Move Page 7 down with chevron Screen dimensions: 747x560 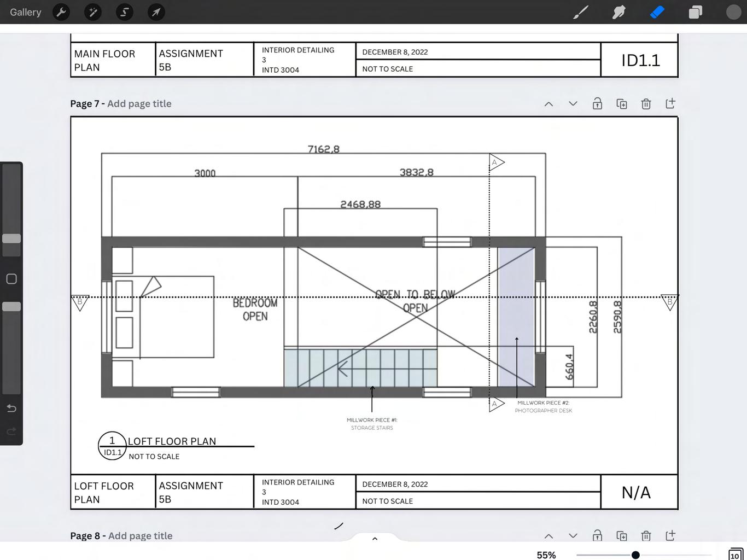coord(573,104)
